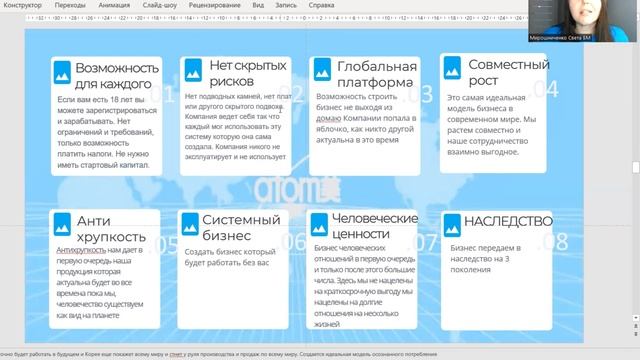Select the heading Совместный рост
The image size is (640, 360).
coord(509,72)
